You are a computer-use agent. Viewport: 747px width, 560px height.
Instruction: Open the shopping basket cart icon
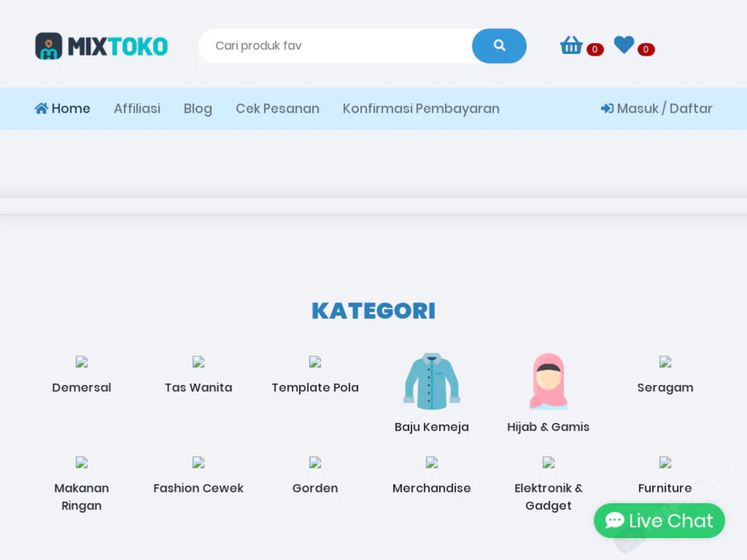[x=571, y=45]
